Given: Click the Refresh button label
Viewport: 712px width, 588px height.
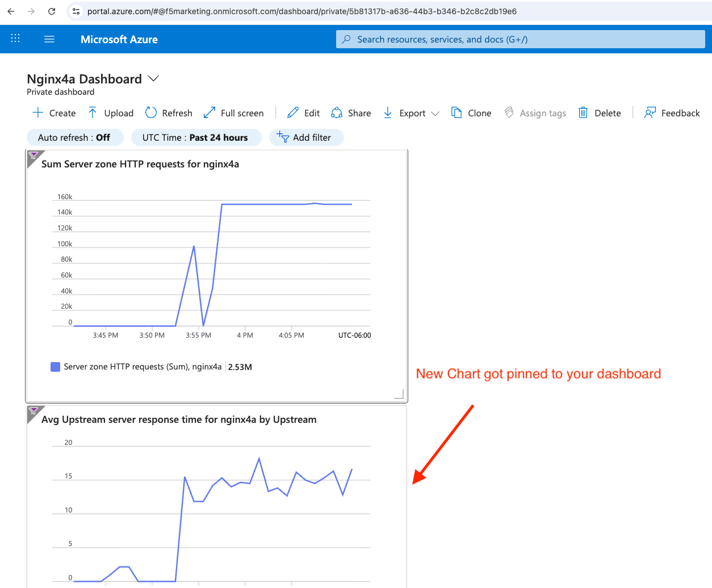Looking at the screenshot, I should click(177, 113).
